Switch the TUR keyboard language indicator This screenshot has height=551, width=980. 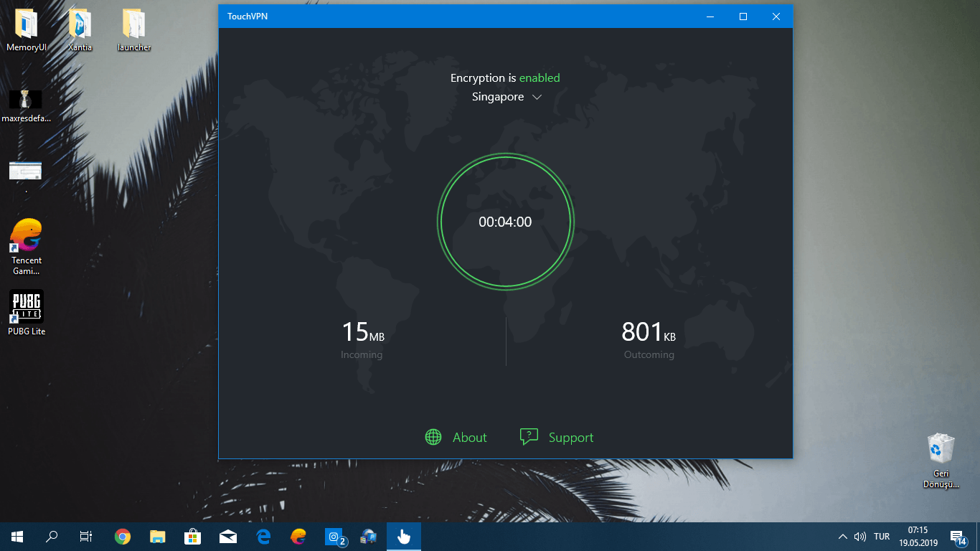click(882, 537)
